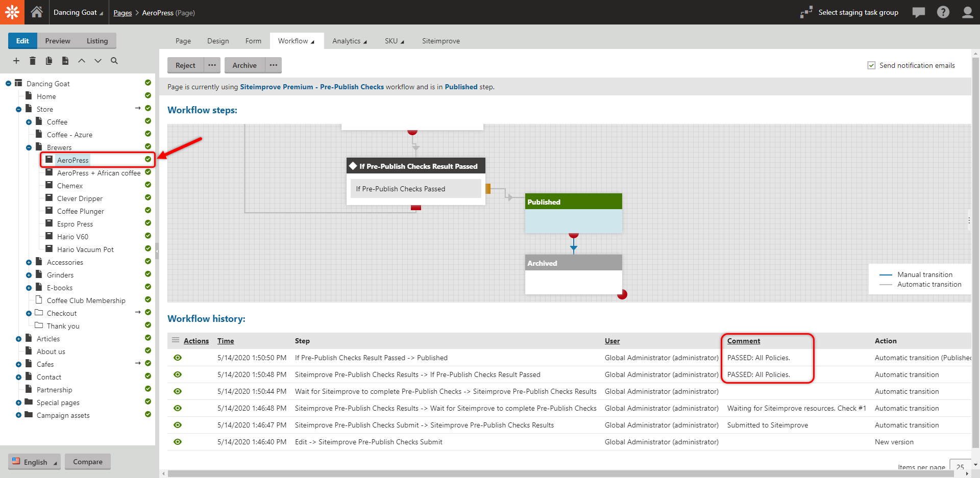Switch to the Siteimprove tab
The image size is (980, 478).
coord(441,41)
